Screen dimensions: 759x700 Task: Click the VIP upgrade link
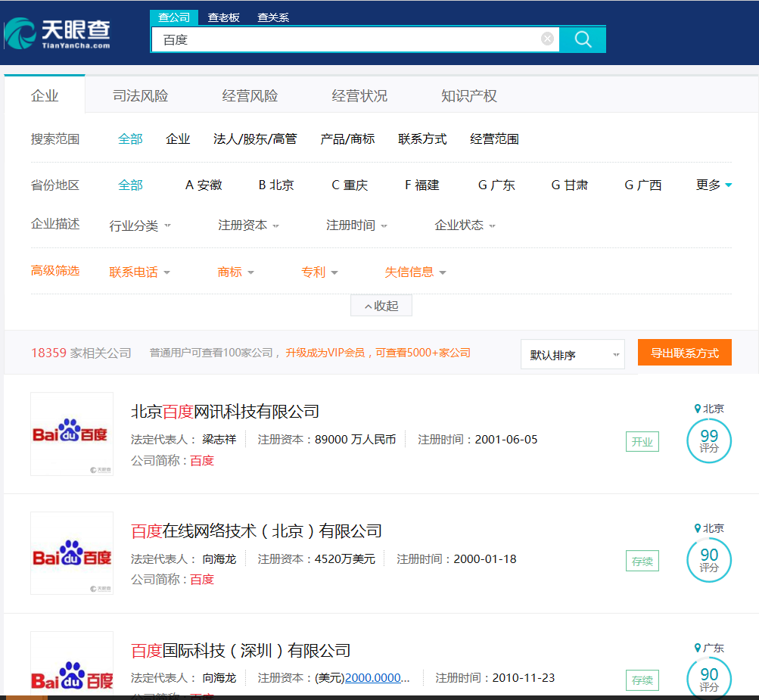click(378, 353)
